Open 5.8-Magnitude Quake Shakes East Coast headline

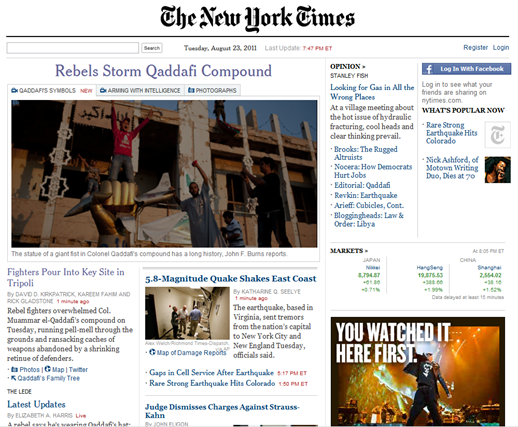231,279
